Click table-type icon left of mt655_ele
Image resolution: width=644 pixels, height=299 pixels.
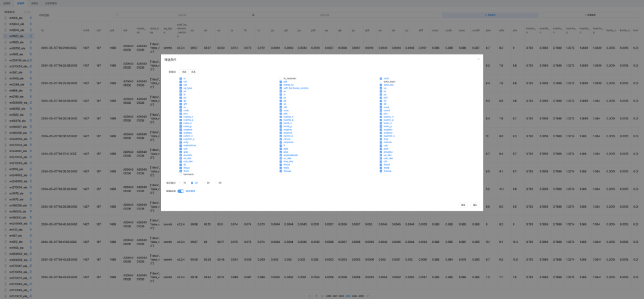coord(6,18)
